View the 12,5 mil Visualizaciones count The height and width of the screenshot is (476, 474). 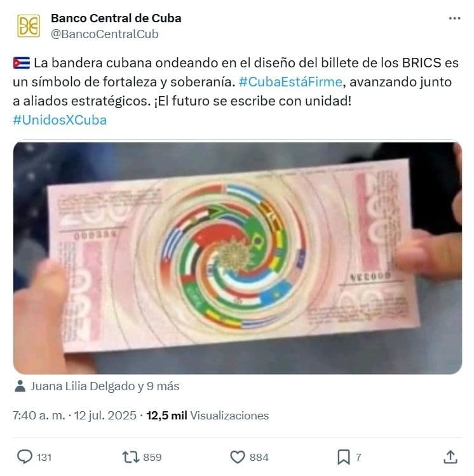208,415
